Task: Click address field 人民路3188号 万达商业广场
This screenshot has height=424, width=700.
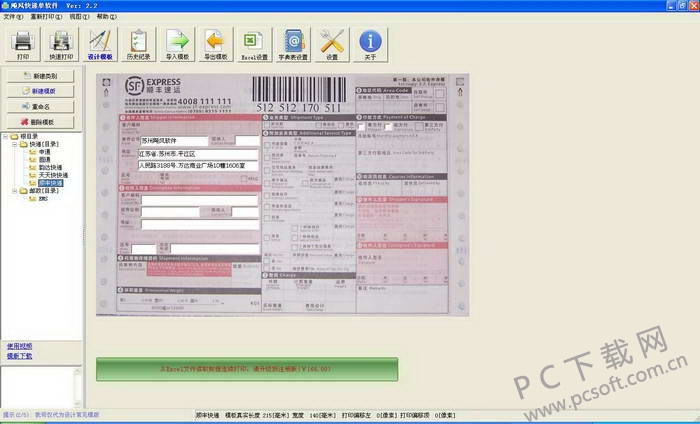Action: tap(198, 166)
